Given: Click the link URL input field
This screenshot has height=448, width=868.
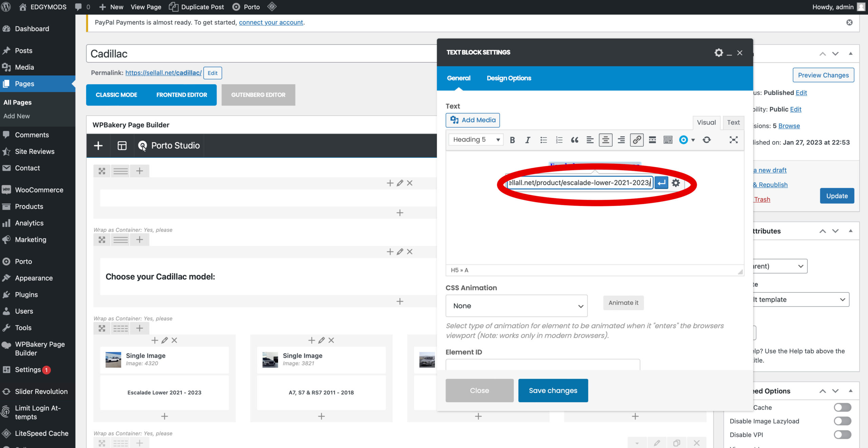Looking at the screenshot, I should [x=579, y=183].
